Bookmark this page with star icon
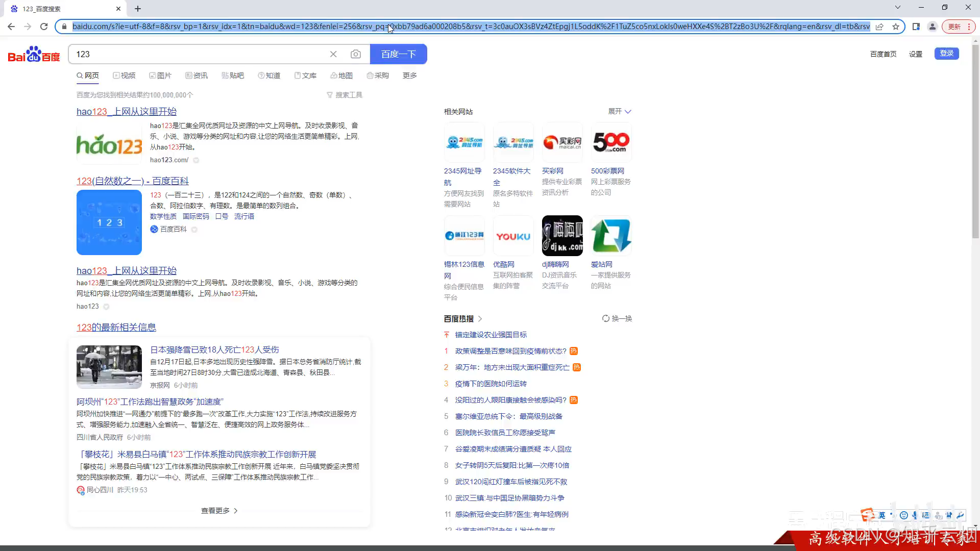The height and width of the screenshot is (551, 980). click(896, 27)
